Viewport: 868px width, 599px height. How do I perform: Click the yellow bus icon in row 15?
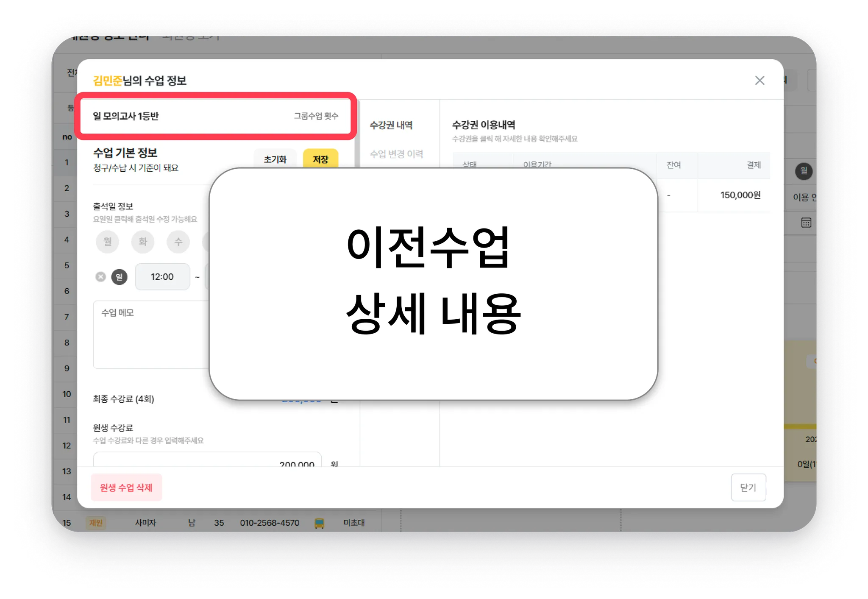319,523
